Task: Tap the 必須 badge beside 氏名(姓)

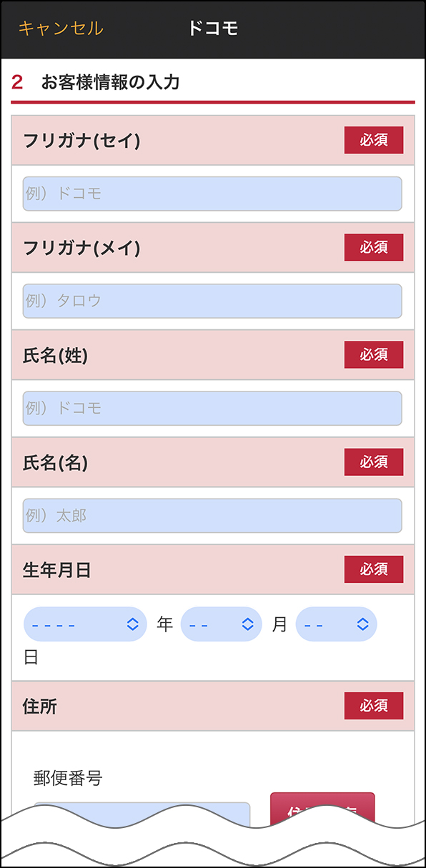Action: coord(373,354)
